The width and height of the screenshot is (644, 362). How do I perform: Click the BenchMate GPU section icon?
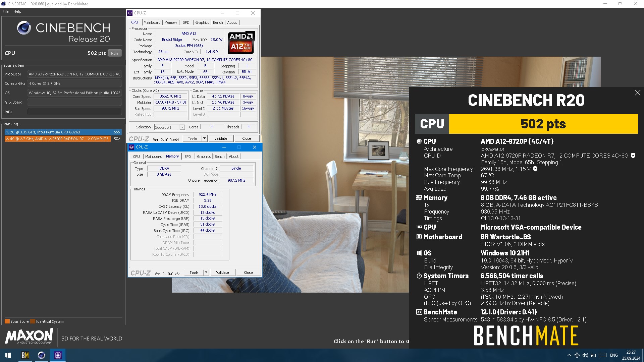(419, 227)
